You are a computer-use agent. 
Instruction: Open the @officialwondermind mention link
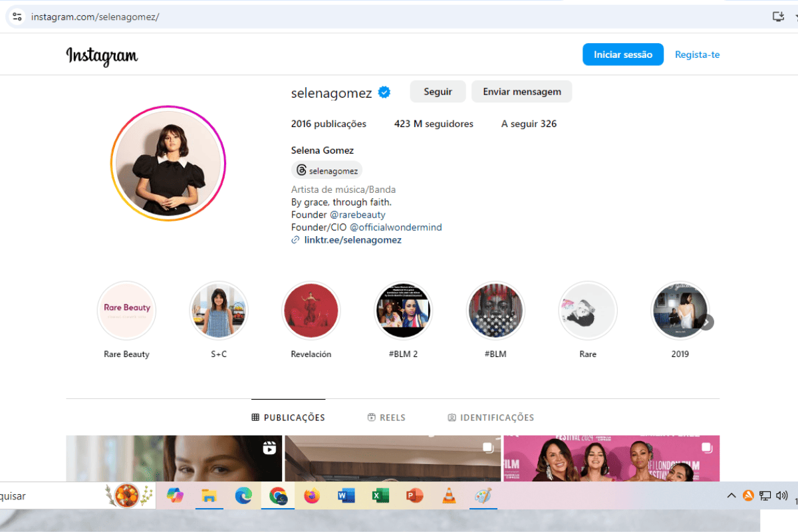(x=396, y=227)
